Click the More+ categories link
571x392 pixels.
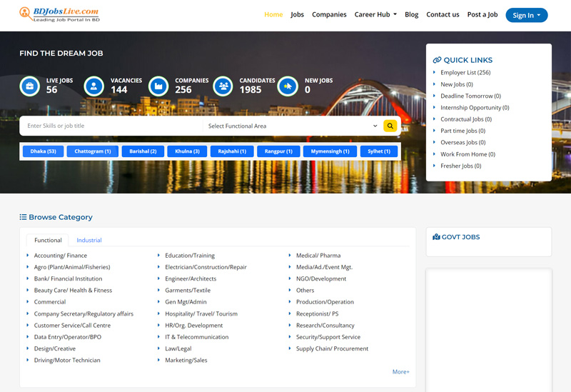(x=400, y=372)
